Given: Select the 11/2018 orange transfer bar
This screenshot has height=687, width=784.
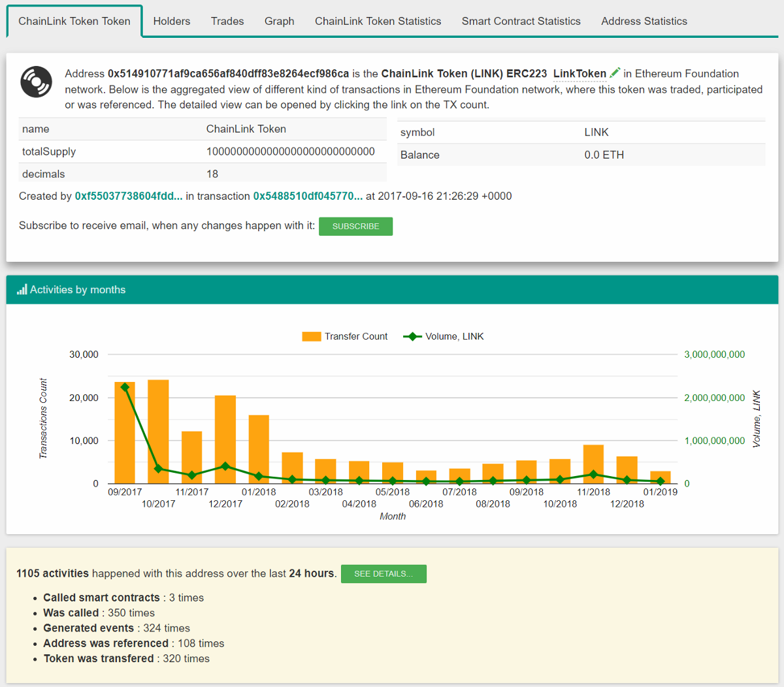Looking at the screenshot, I should click(593, 464).
